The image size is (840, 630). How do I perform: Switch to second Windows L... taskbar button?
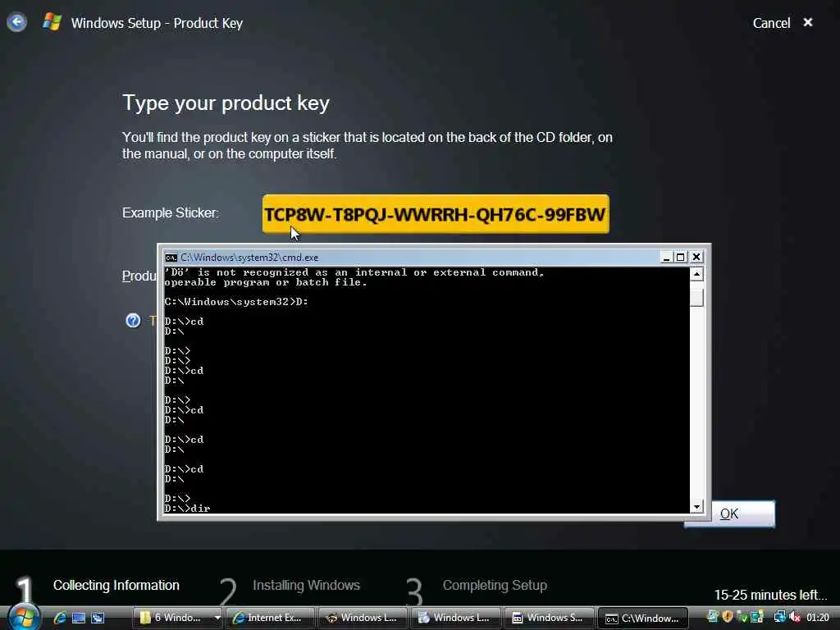point(455,618)
